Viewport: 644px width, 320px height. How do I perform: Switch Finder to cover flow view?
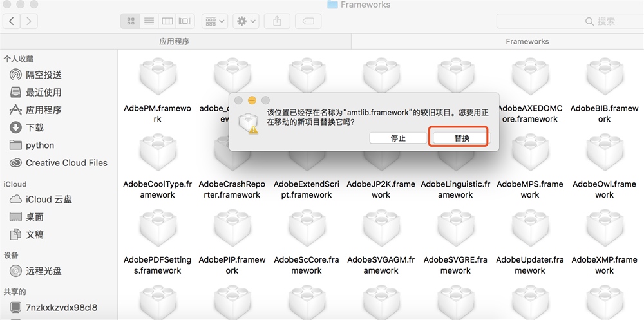(x=185, y=21)
